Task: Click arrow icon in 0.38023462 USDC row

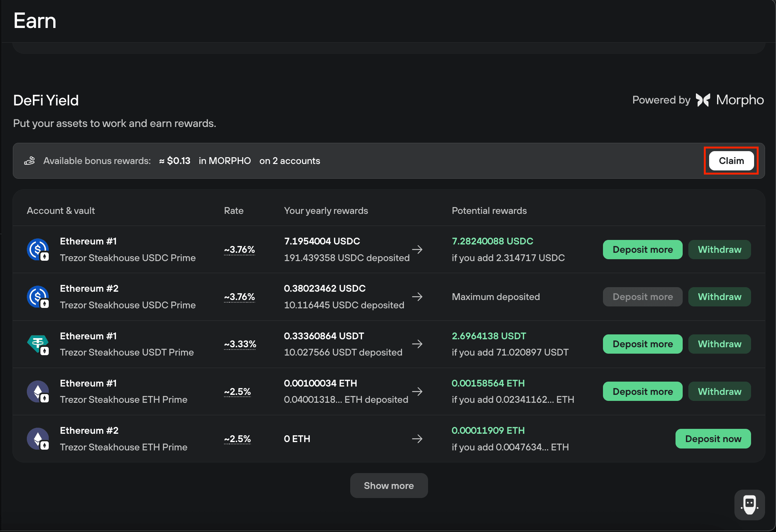Action: pyautogui.click(x=417, y=297)
